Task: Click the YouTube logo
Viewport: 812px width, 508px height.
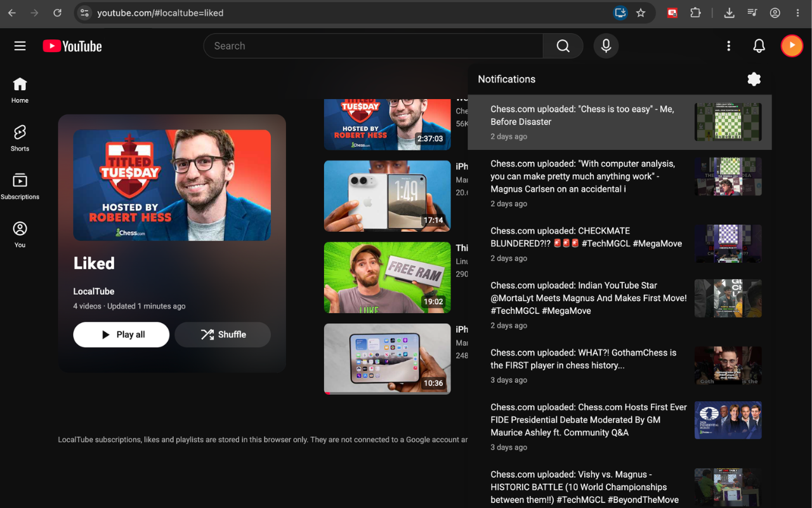Action: (x=72, y=46)
